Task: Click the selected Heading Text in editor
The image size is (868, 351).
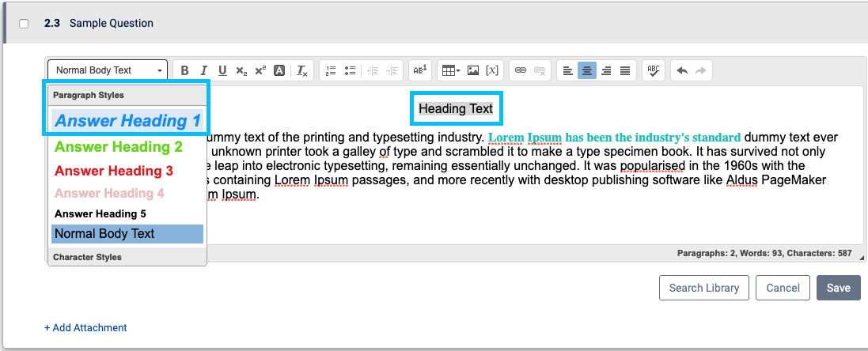Action: [456, 109]
